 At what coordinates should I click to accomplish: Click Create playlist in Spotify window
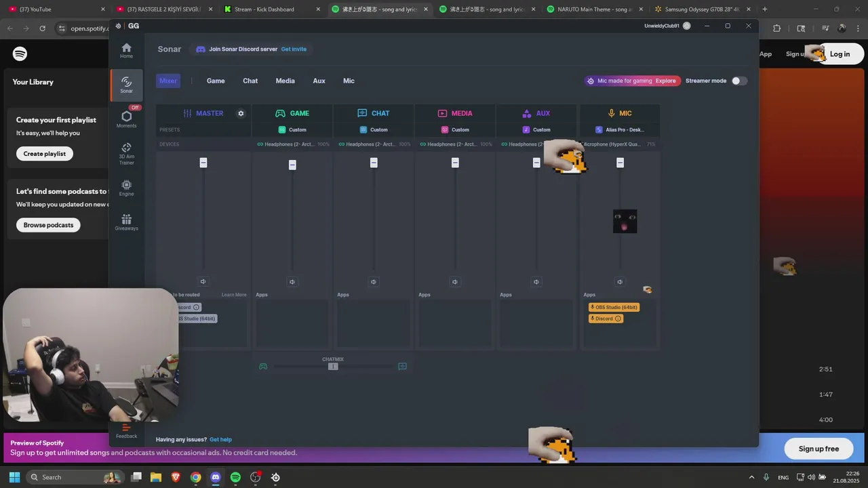click(45, 154)
